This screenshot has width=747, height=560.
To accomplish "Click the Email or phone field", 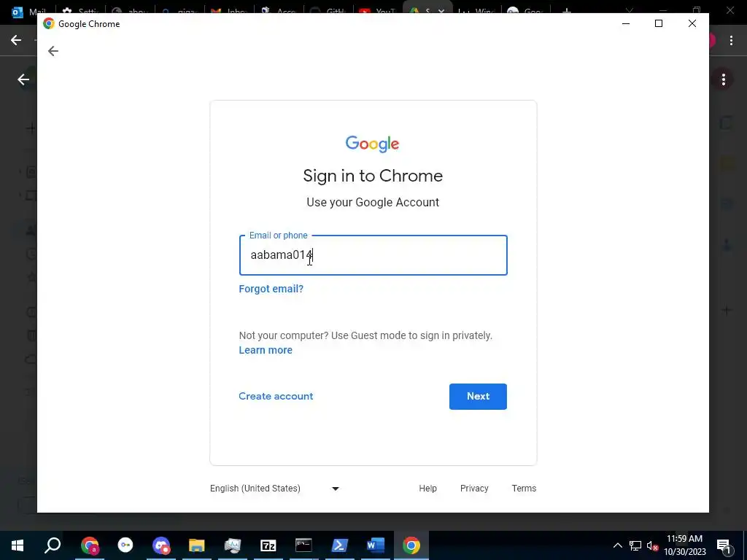I will click(x=373, y=255).
